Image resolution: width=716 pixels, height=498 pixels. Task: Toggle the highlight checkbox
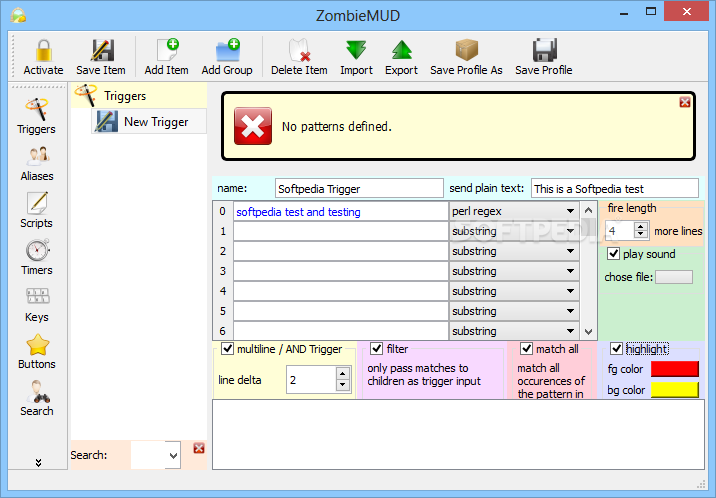click(x=616, y=349)
